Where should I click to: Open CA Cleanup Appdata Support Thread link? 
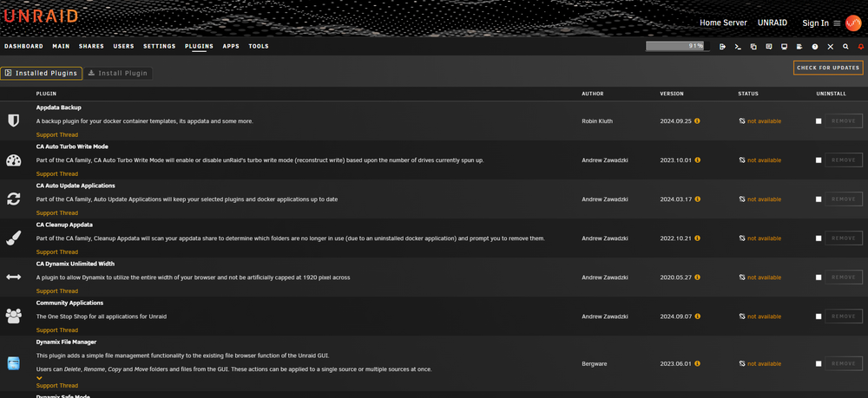(x=57, y=252)
